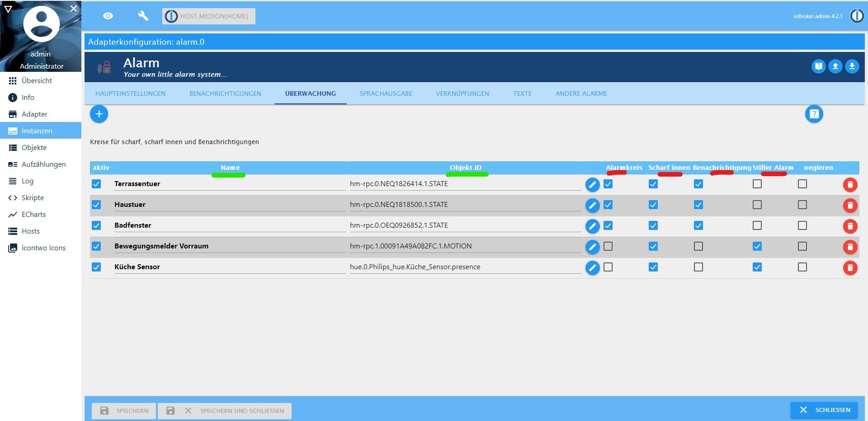Switch to VERKNÜPFUNGEN tab

click(x=462, y=94)
